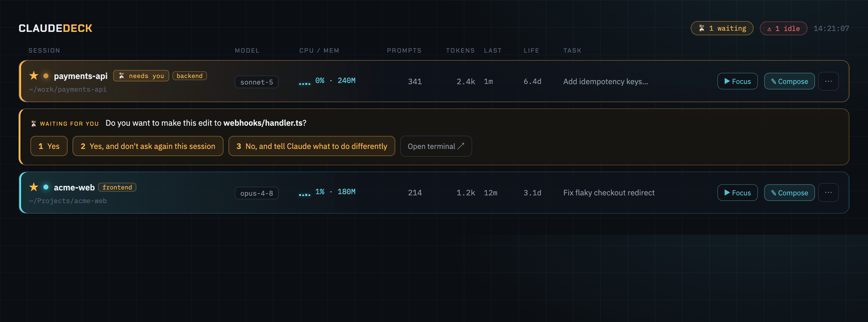This screenshot has width=868, height=322.
Task: Click the opus-4-8 model chip
Action: point(256,193)
